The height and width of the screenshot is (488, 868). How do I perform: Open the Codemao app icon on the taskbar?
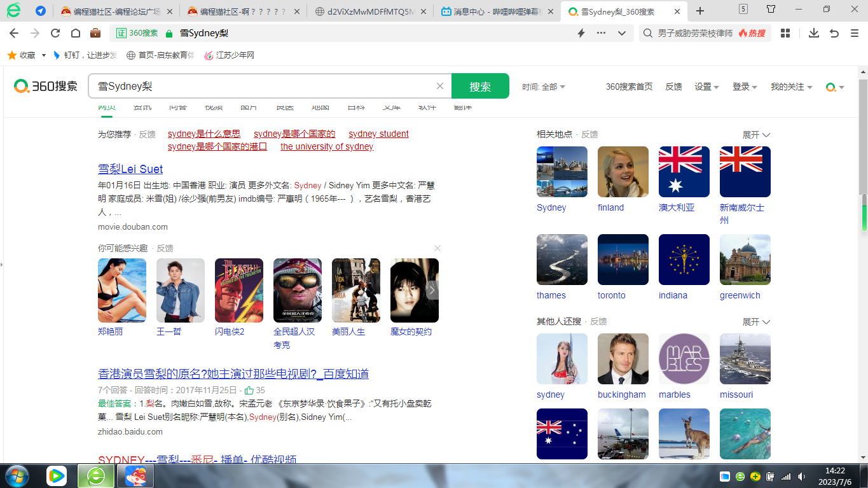pyautogui.click(x=135, y=475)
